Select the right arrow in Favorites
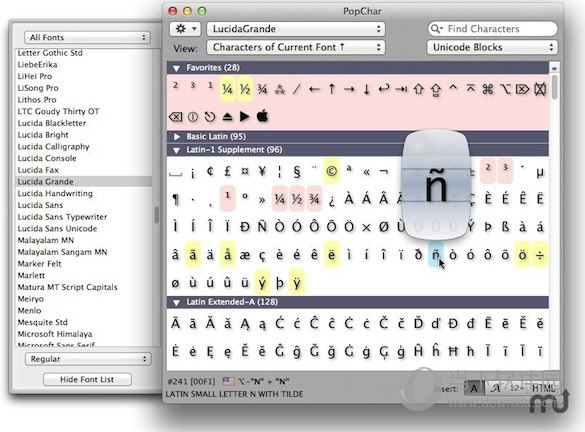585x432 pixels. pos(349,89)
